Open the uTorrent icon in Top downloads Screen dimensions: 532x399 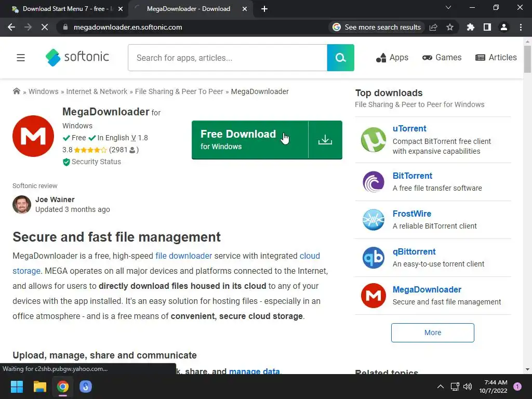pyautogui.click(x=373, y=140)
